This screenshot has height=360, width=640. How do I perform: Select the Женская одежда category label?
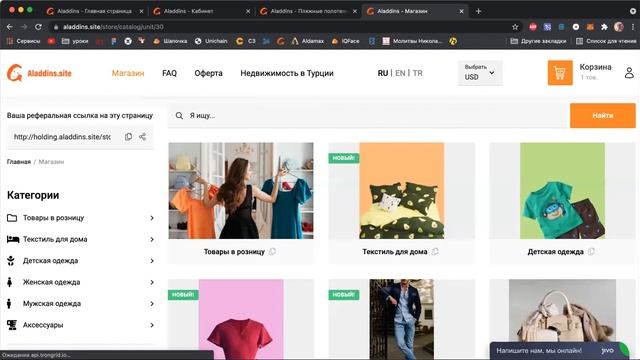[51, 282]
